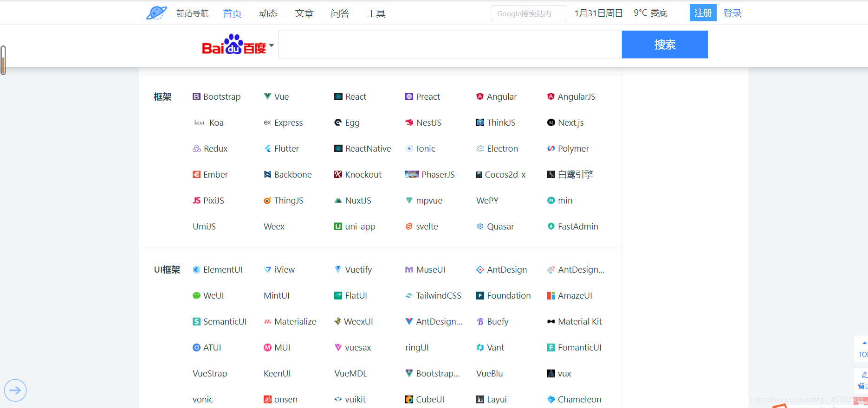Click the Redux logo icon
The width and height of the screenshot is (868, 408).
[x=197, y=148]
